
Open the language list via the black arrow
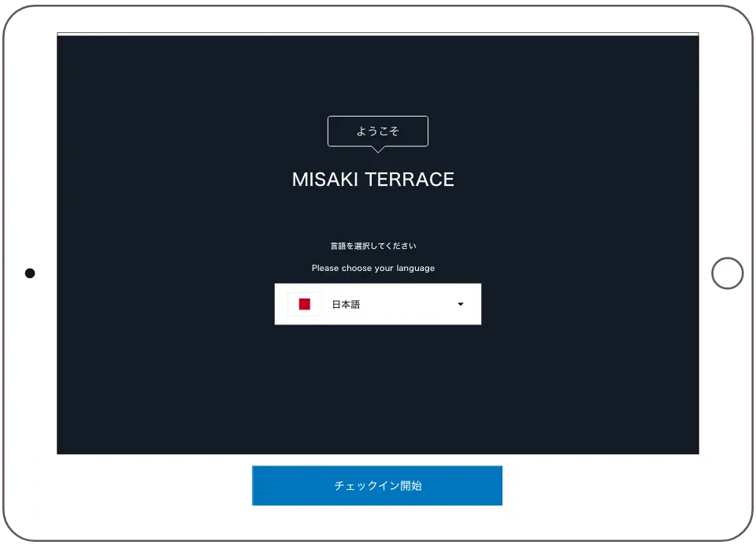click(461, 305)
